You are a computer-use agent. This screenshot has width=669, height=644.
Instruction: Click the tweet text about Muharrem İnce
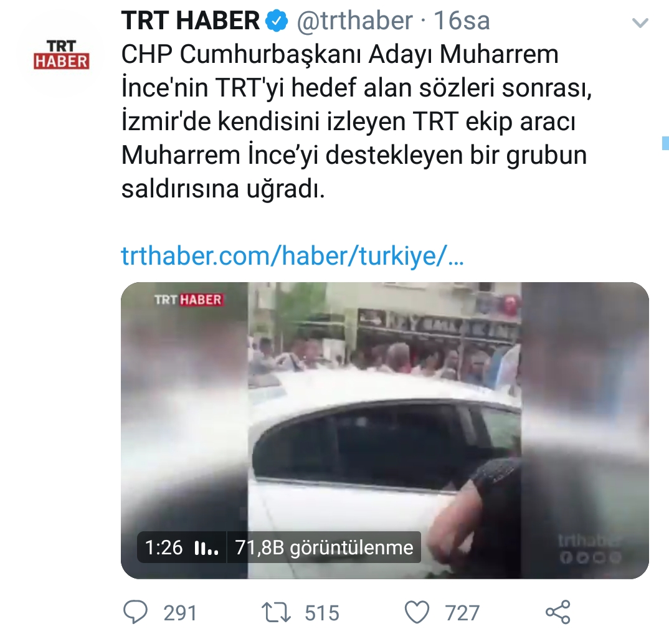[x=356, y=121]
